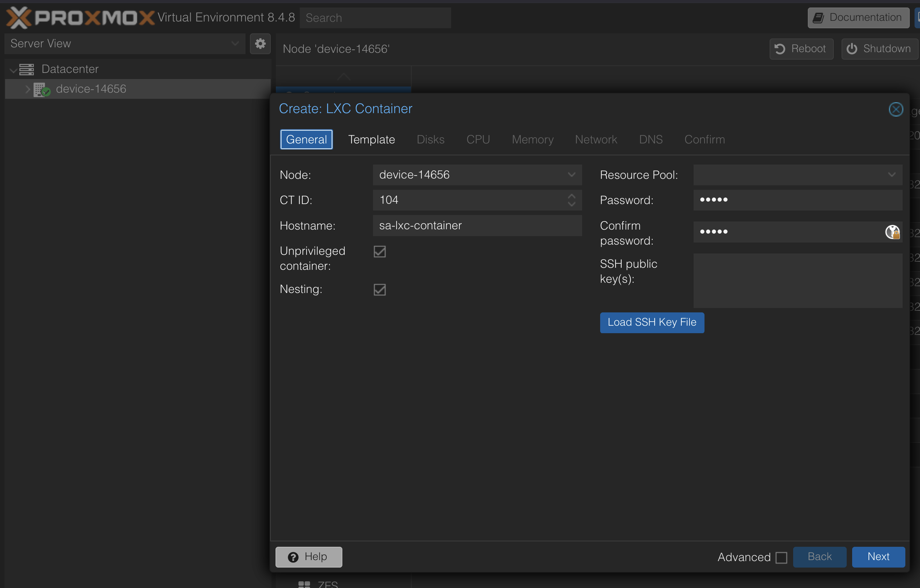Expand the Resource Pool dropdown
Screen dimensions: 920x588
[x=891, y=175]
